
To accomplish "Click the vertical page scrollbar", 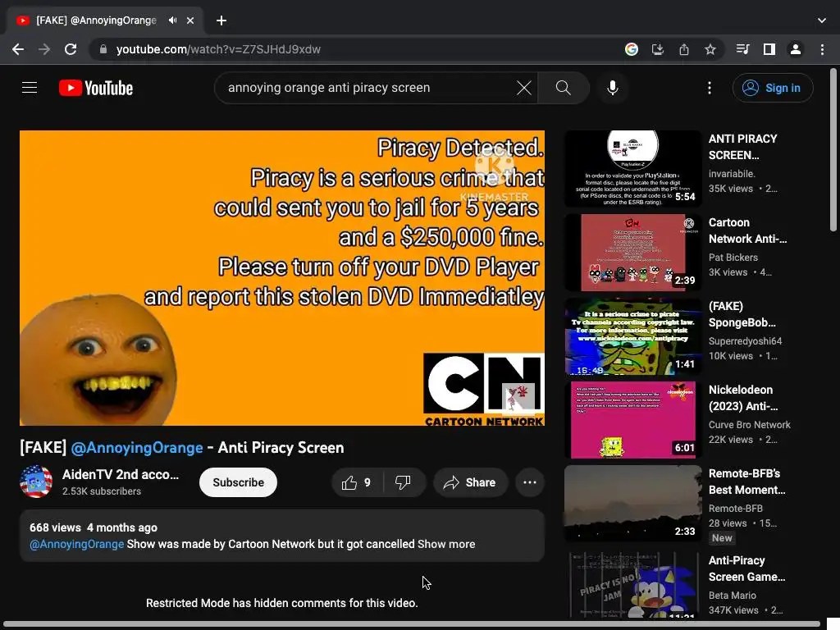I will coord(833,150).
